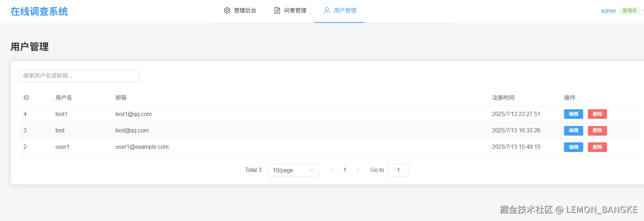The image size is (644, 221).
Task: Delete user test1 with 删除 button
Action: coord(597,114)
